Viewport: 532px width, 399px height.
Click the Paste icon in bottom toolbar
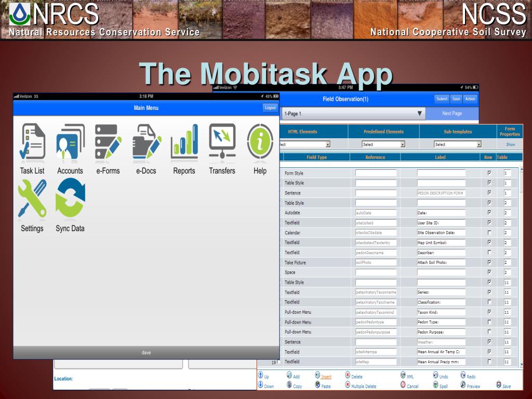[x=317, y=384]
